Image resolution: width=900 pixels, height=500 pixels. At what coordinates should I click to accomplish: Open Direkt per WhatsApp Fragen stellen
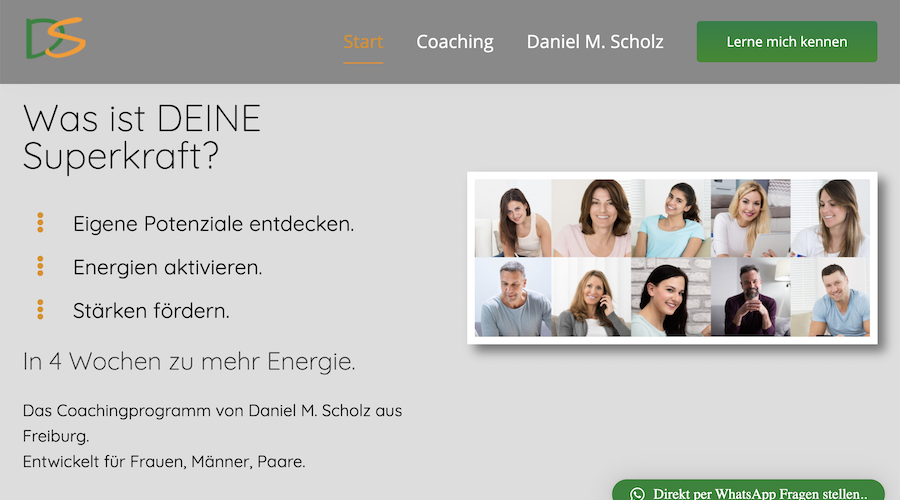pos(748,491)
